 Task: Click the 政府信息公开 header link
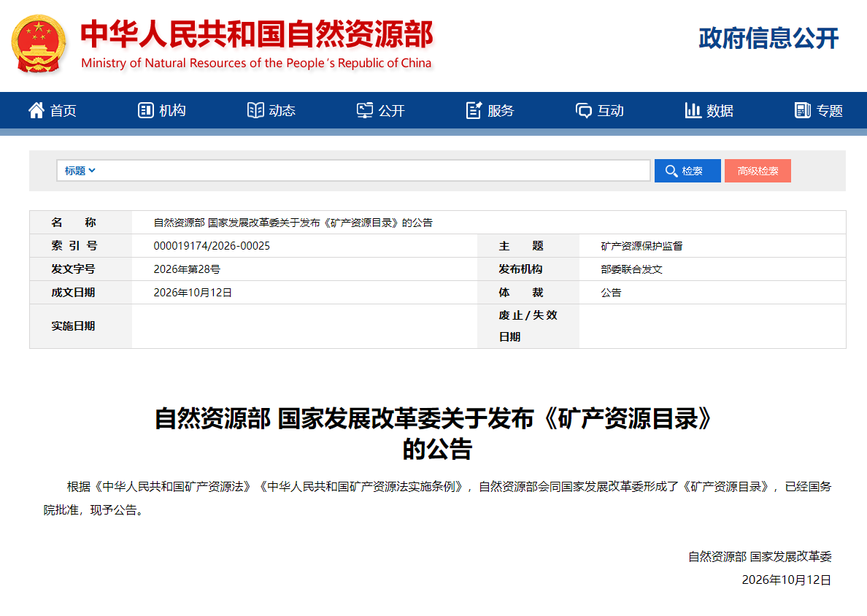point(768,38)
